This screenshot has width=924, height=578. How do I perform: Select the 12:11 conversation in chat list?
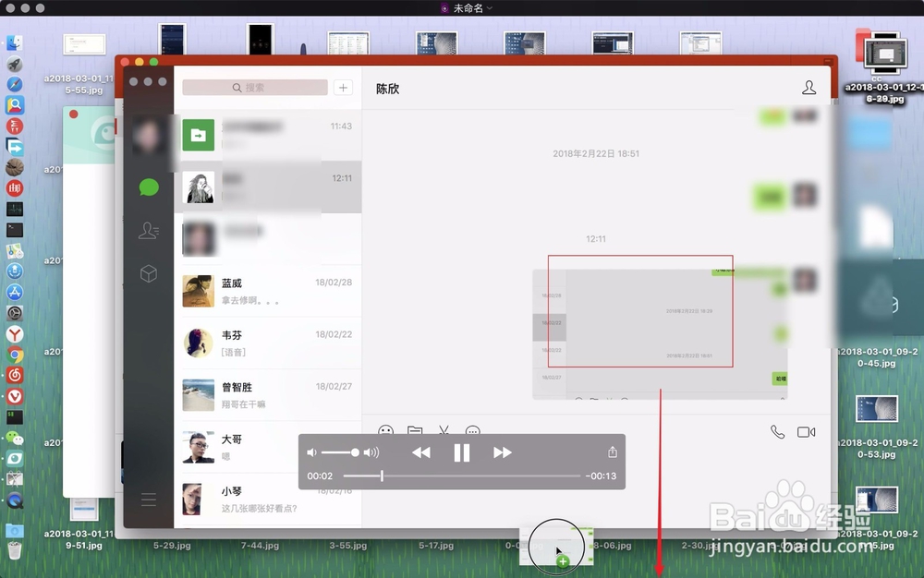tap(268, 187)
